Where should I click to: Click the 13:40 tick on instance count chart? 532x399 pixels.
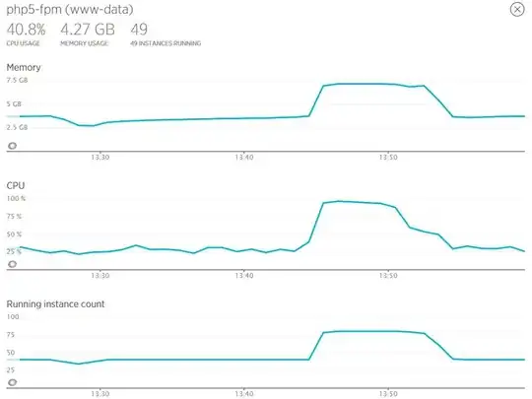tap(244, 394)
